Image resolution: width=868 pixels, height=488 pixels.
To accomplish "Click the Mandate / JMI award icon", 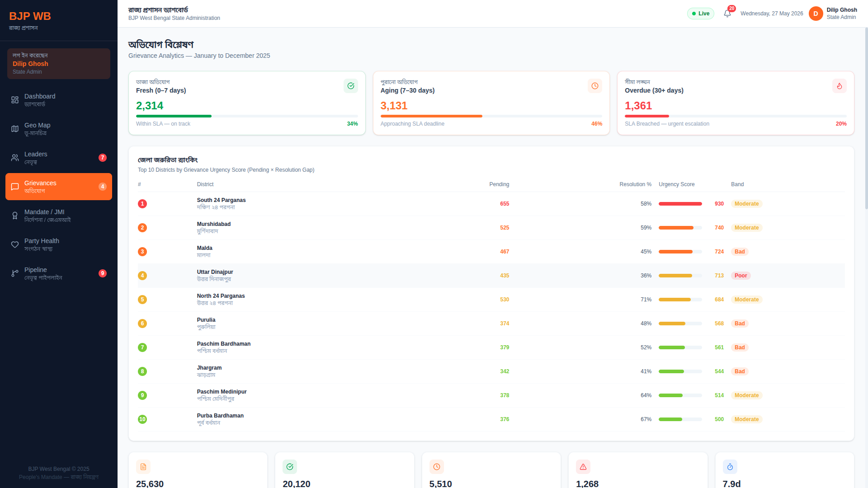I will click(x=15, y=216).
